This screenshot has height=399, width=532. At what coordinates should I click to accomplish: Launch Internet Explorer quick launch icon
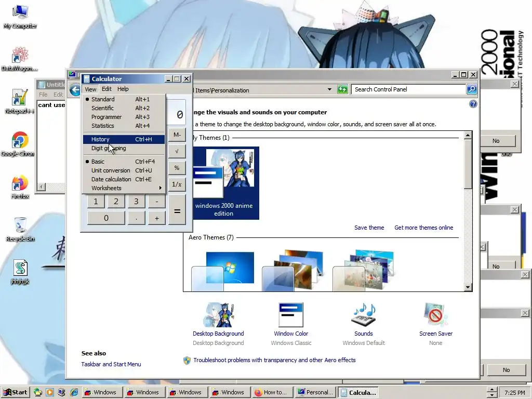point(74,393)
